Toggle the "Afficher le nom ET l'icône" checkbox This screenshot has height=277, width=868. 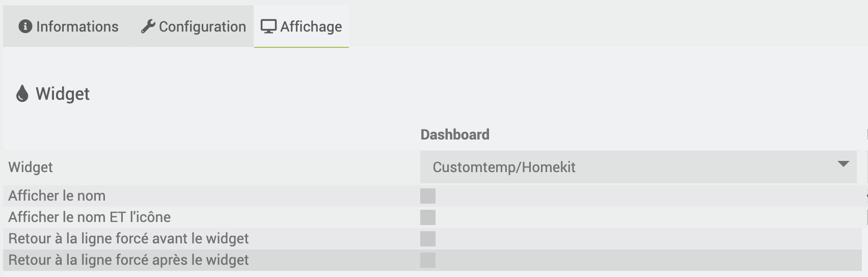click(428, 217)
